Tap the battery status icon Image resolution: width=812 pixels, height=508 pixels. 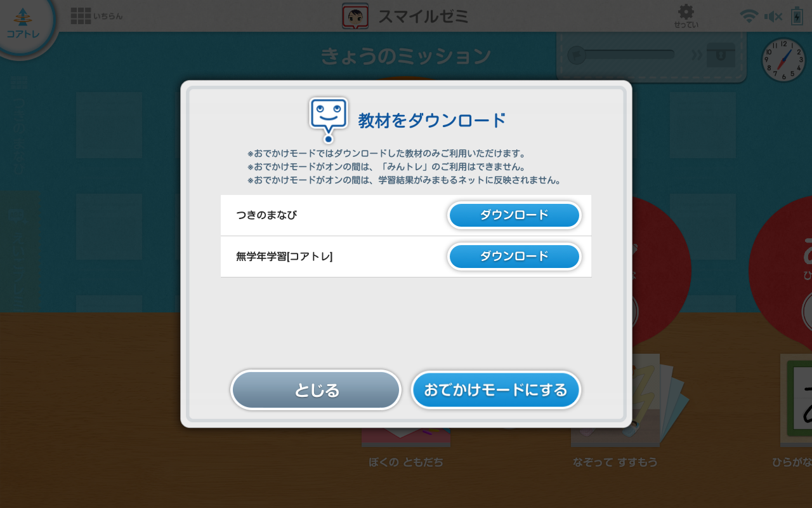[797, 16]
